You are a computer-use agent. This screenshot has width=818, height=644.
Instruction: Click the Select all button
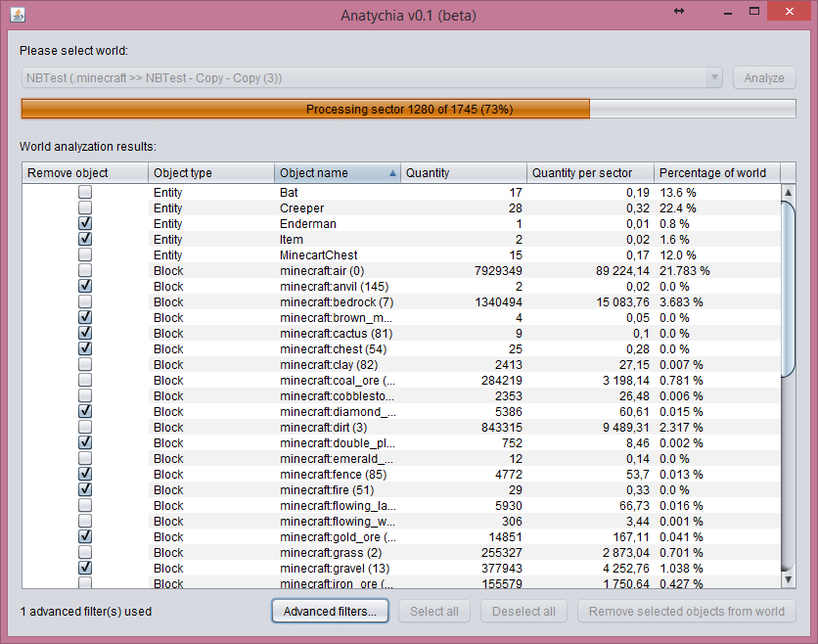coord(434,611)
